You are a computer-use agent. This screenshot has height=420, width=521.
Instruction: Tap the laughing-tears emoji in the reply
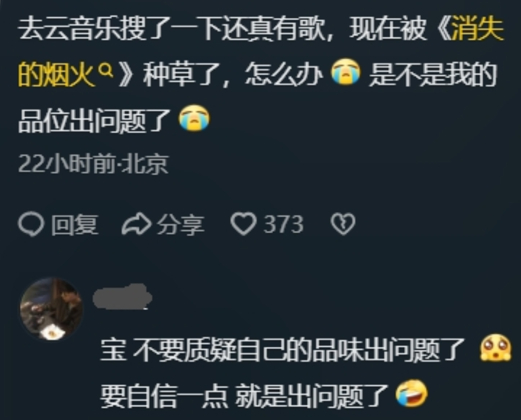pos(411,393)
